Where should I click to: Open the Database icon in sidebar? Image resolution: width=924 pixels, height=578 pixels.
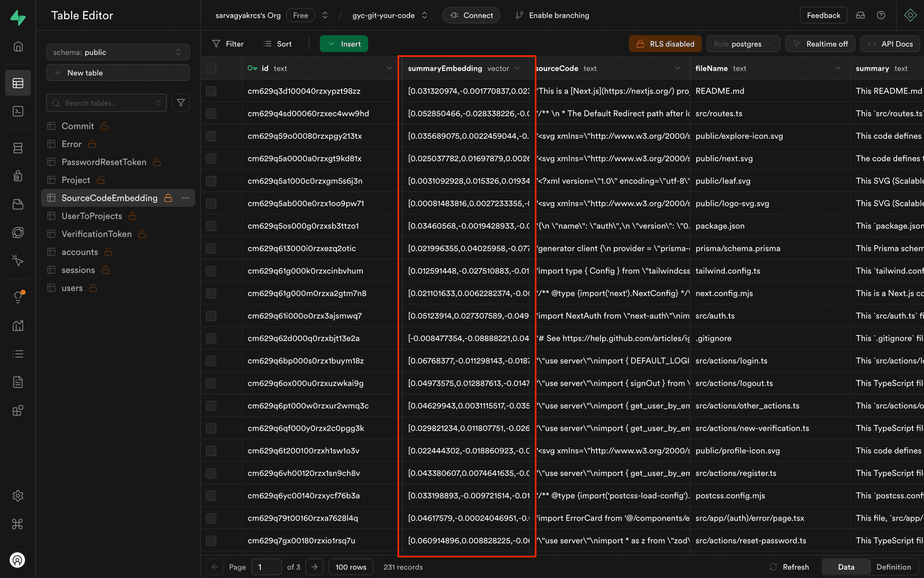[x=18, y=148]
